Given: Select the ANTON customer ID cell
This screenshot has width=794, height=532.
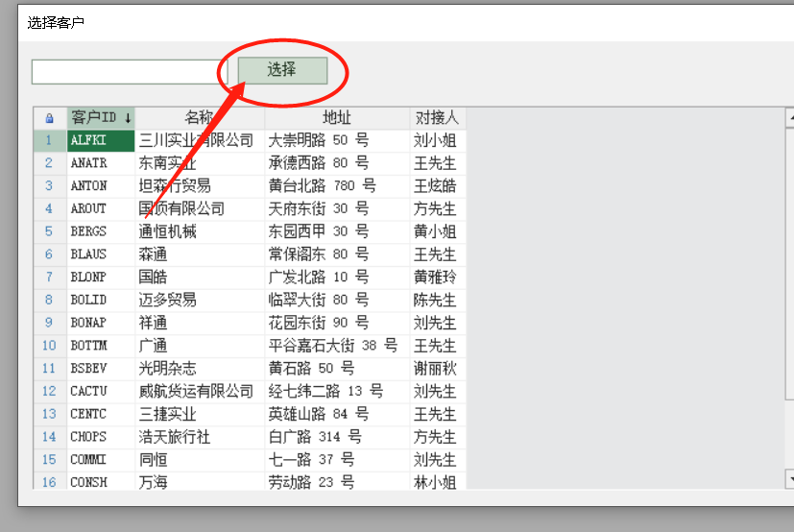Looking at the screenshot, I should click(101, 185).
